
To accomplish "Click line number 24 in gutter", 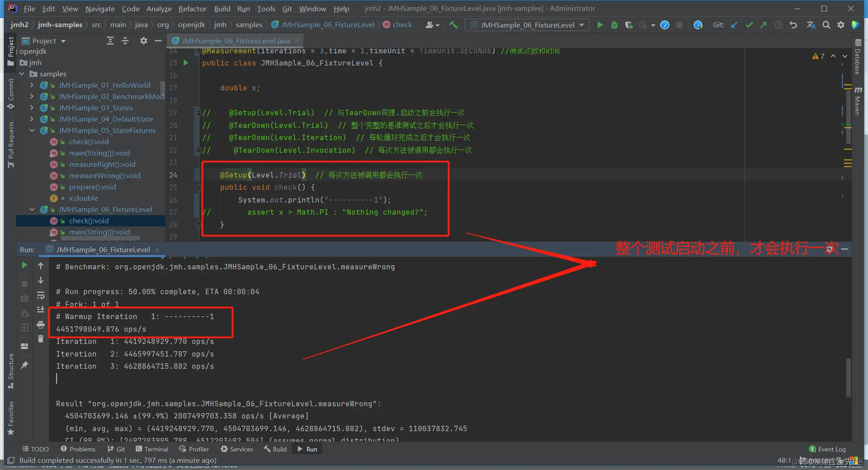I will (173, 175).
